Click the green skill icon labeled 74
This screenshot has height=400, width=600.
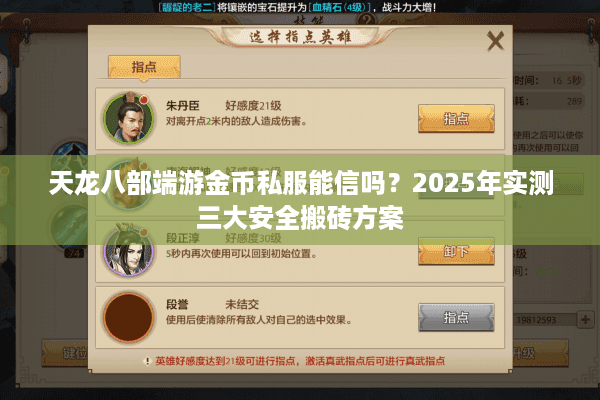[x=70, y=228]
